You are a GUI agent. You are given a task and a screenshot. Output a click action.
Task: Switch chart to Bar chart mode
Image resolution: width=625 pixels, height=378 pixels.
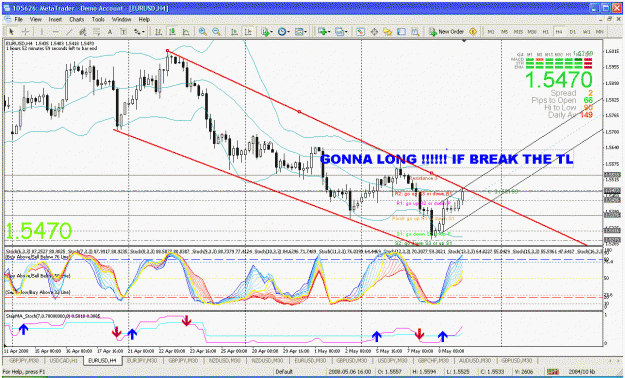click(159, 32)
